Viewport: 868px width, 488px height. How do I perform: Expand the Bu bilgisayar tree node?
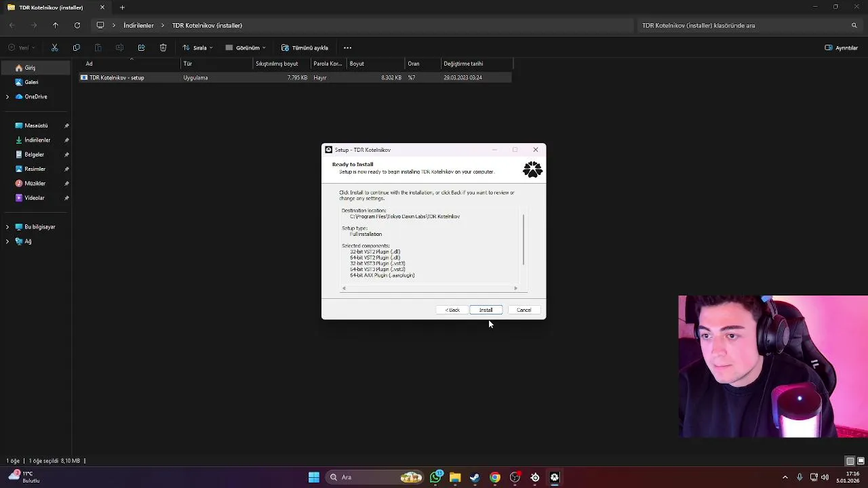(x=7, y=227)
